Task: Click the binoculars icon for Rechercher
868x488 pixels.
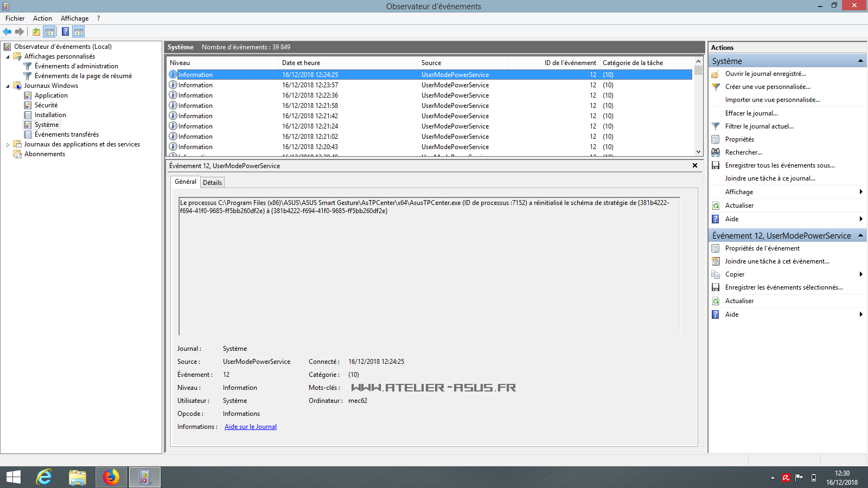Action: tap(716, 152)
